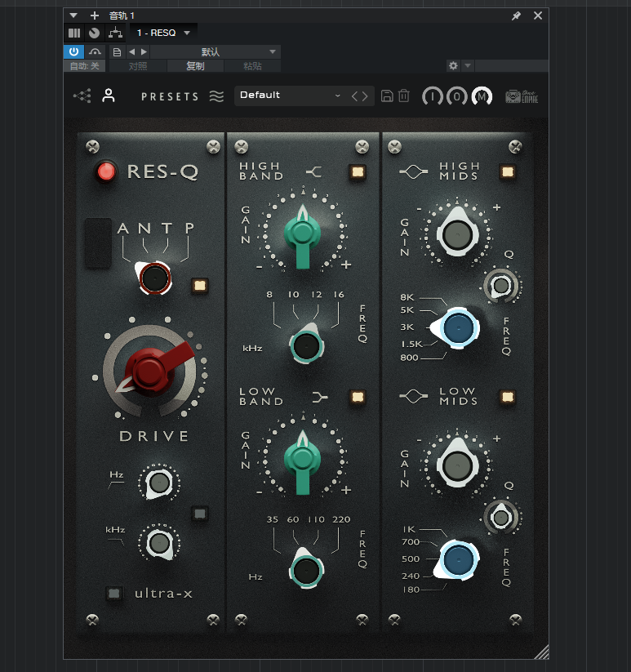
Task: Toggle the High Band enable switch
Action: coord(356,171)
